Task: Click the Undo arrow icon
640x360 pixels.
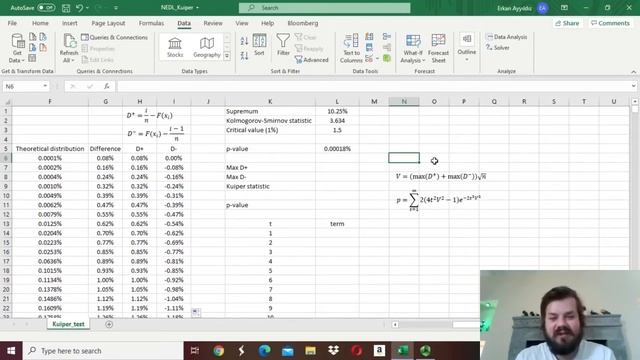Action: pyautogui.click(x=79, y=8)
